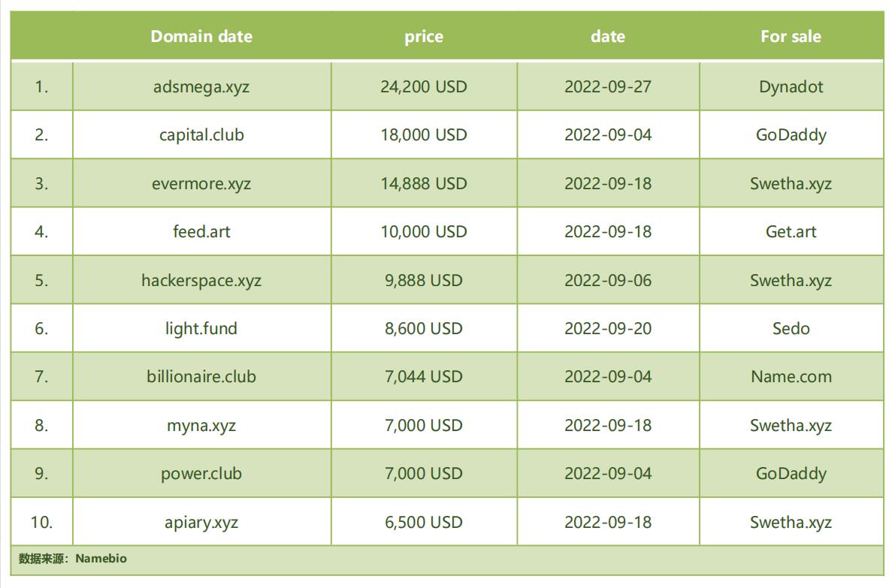Select the billionaire.club domain entry
The height and width of the screenshot is (588, 895).
(x=201, y=376)
